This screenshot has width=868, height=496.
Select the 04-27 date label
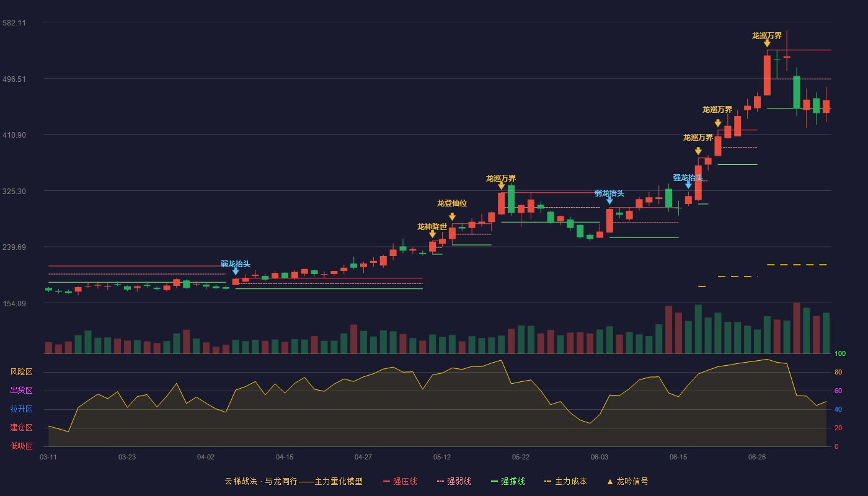(363, 457)
